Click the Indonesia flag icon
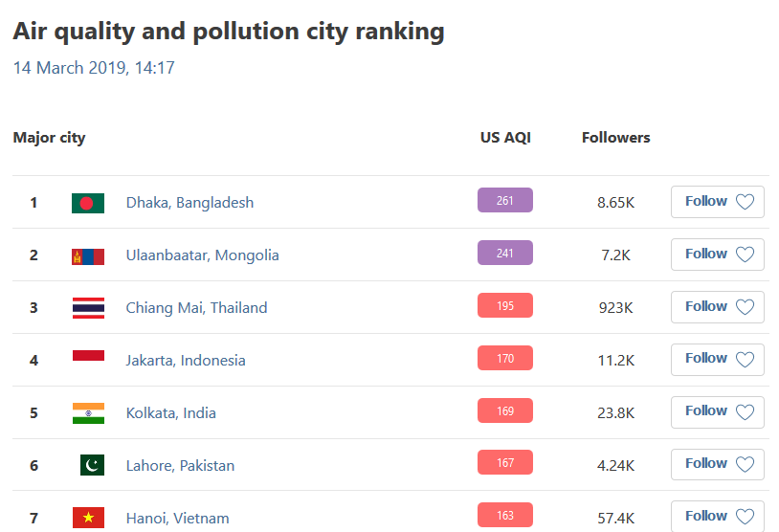Image resolution: width=779 pixels, height=532 pixels. coord(88,356)
